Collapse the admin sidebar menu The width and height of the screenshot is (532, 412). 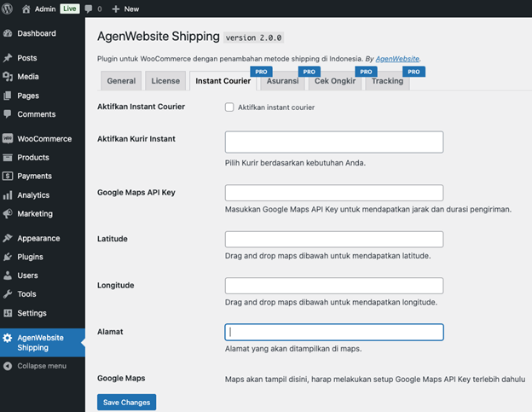41,366
